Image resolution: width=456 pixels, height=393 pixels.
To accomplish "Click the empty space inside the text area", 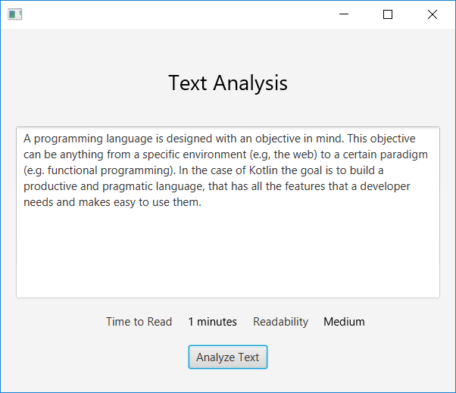I will (228, 253).
